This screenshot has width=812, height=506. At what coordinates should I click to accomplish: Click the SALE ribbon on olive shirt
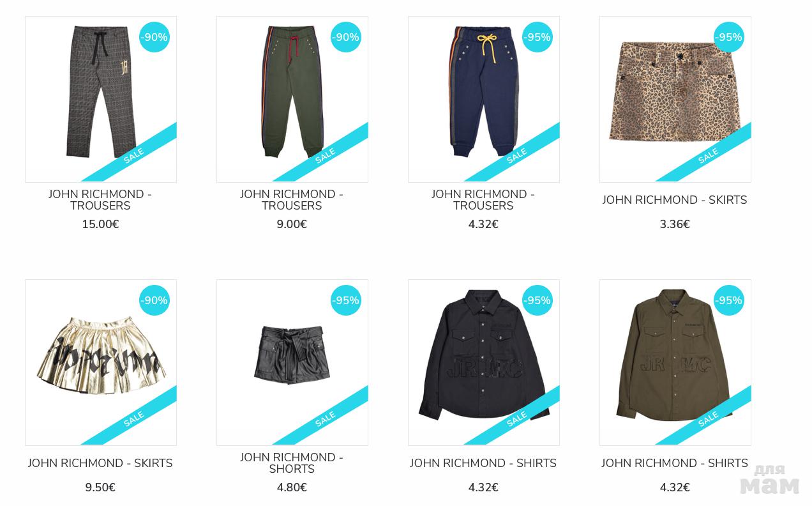pyautogui.click(x=708, y=419)
